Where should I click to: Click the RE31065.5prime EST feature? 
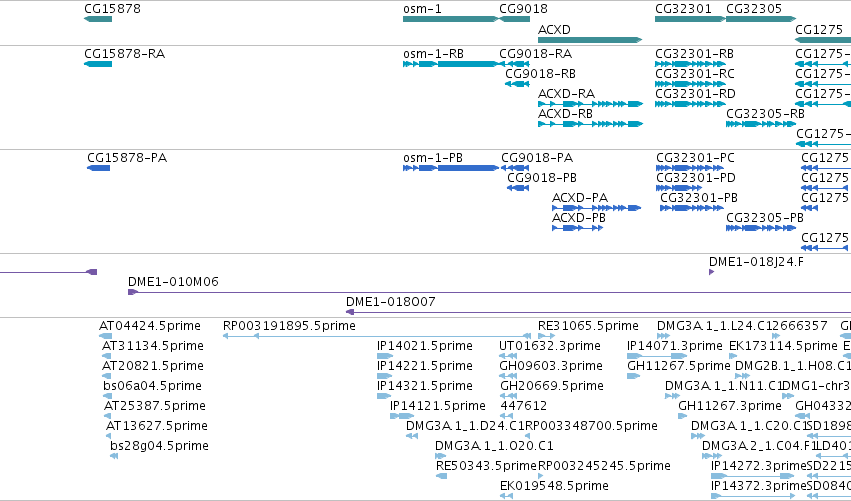547,336
